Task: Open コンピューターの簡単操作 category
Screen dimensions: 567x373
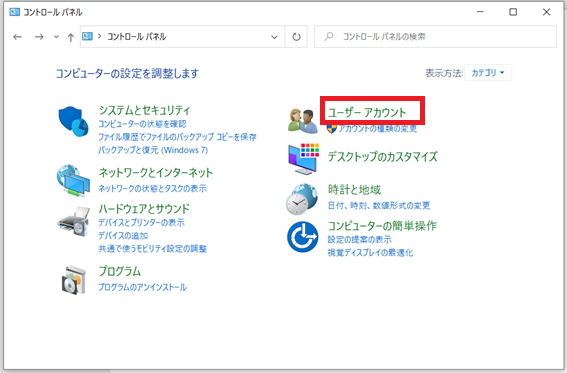Action: [x=382, y=226]
